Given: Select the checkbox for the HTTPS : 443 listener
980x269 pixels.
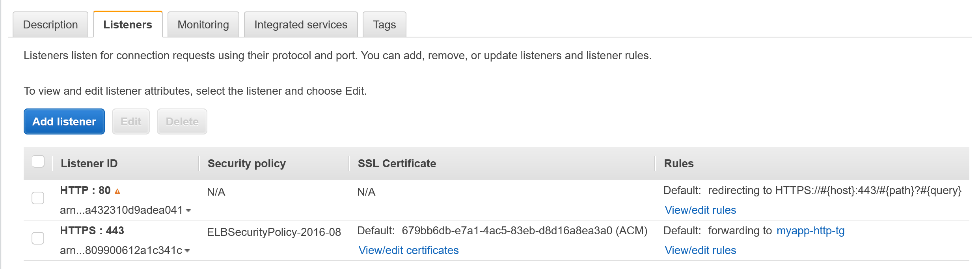Looking at the screenshot, I should (x=38, y=238).
